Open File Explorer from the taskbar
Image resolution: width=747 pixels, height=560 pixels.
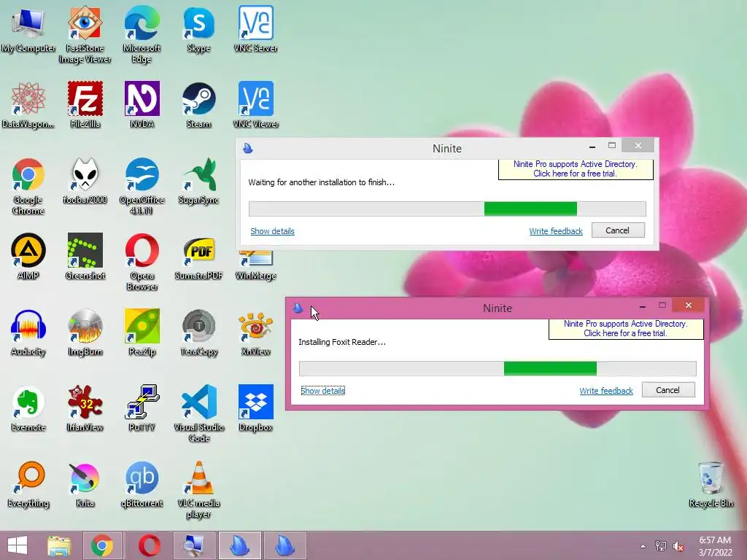tap(59, 545)
